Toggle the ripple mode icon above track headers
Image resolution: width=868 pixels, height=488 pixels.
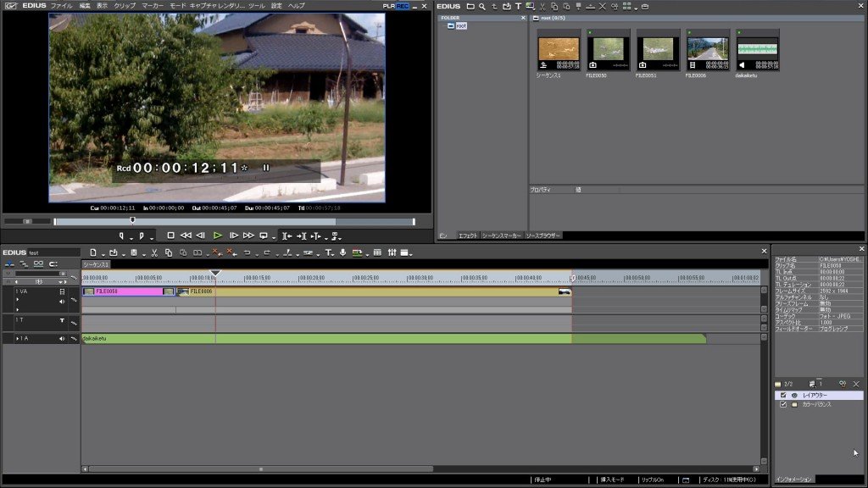[x=24, y=264]
